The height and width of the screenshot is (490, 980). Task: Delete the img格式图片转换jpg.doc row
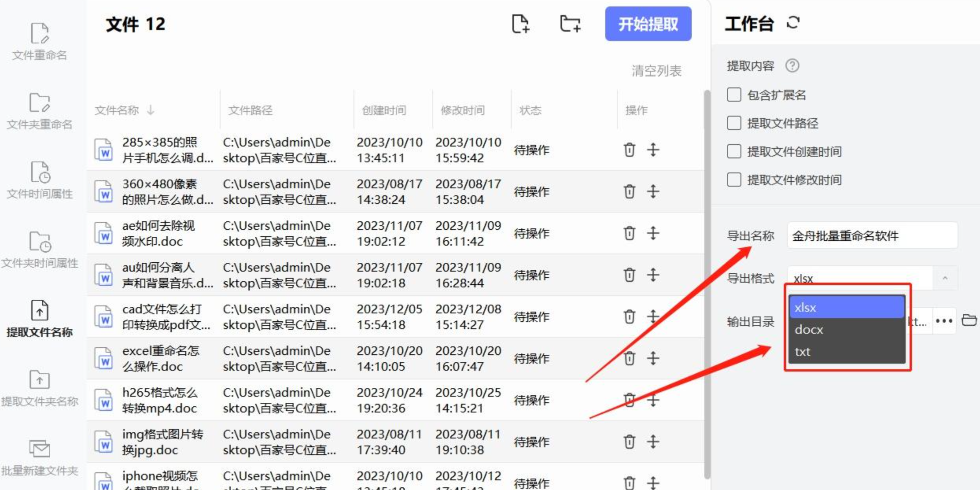click(629, 442)
